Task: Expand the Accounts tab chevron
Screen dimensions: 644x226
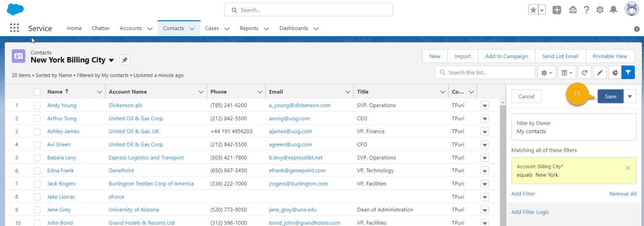Action: pos(150,29)
